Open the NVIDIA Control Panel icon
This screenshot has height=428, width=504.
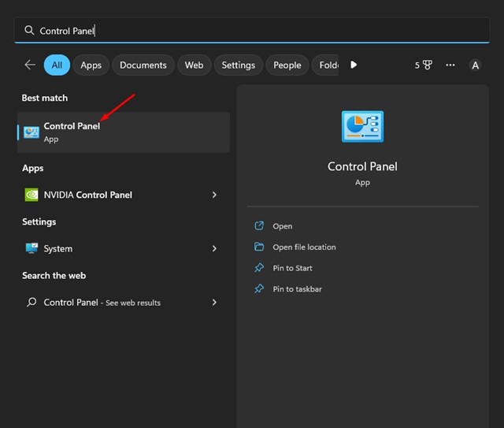(31, 195)
